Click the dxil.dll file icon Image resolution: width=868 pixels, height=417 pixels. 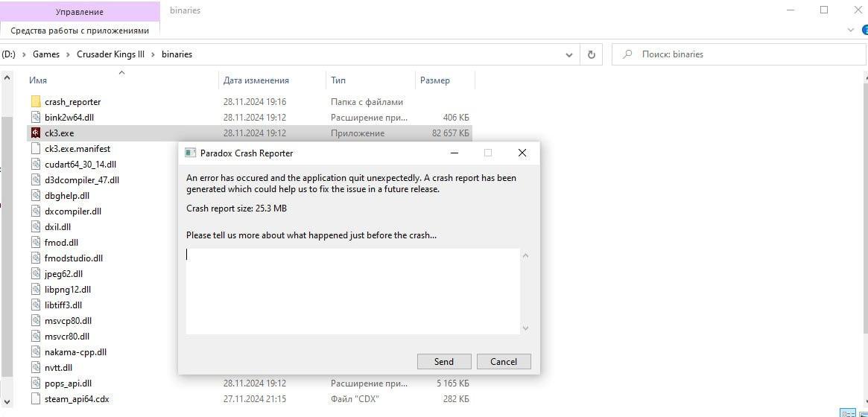[36, 227]
